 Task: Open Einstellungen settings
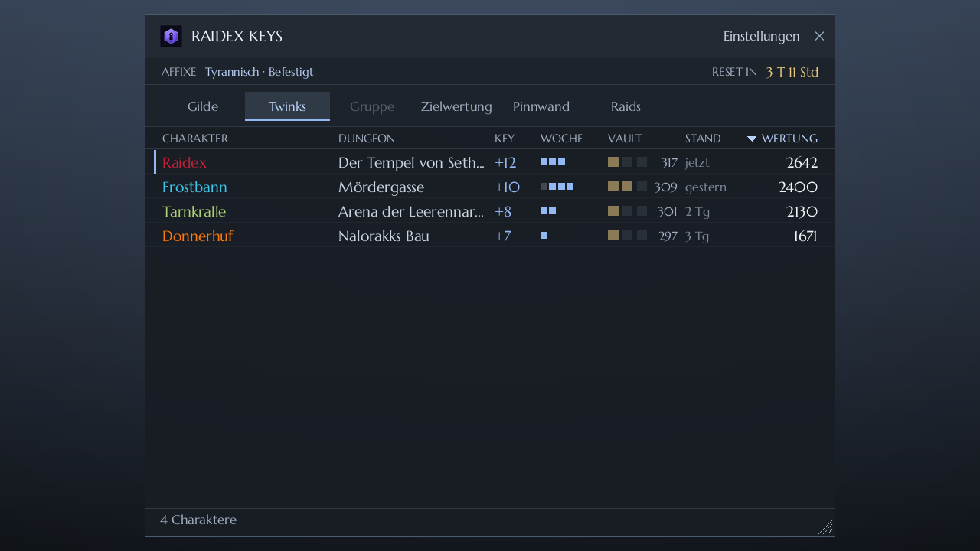pos(762,36)
